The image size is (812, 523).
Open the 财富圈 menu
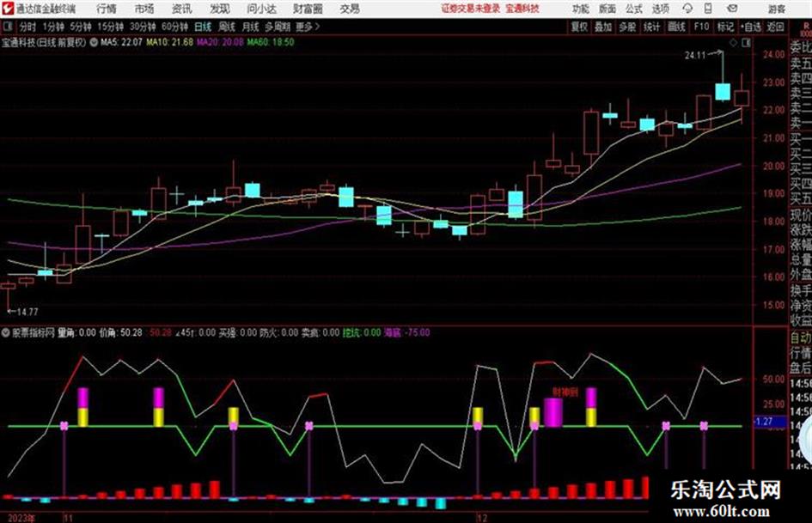tap(308, 9)
